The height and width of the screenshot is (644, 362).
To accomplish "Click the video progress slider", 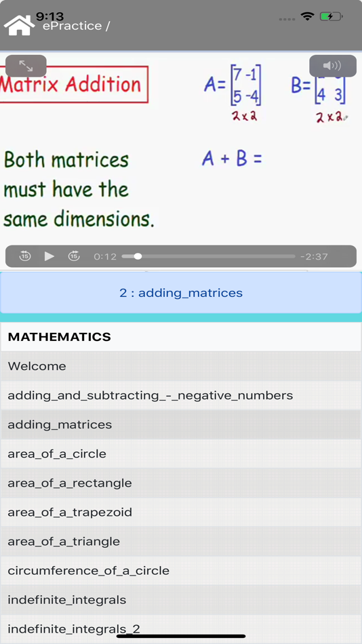I will (x=208, y=256).
